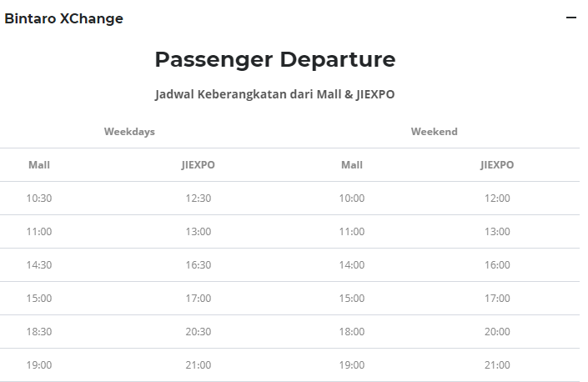Select the Weekend column group header

pos(434,132)
